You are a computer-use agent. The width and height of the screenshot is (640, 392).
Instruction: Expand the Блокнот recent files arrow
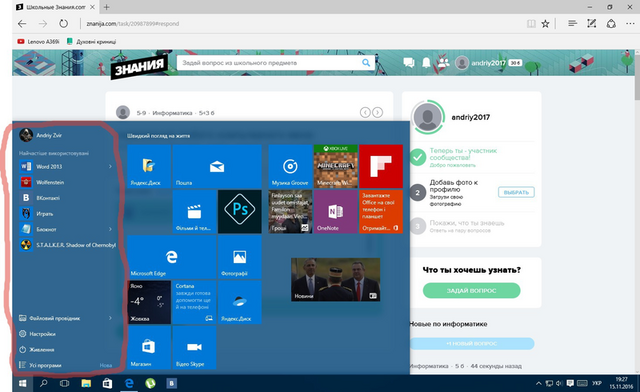pos(110,229)
